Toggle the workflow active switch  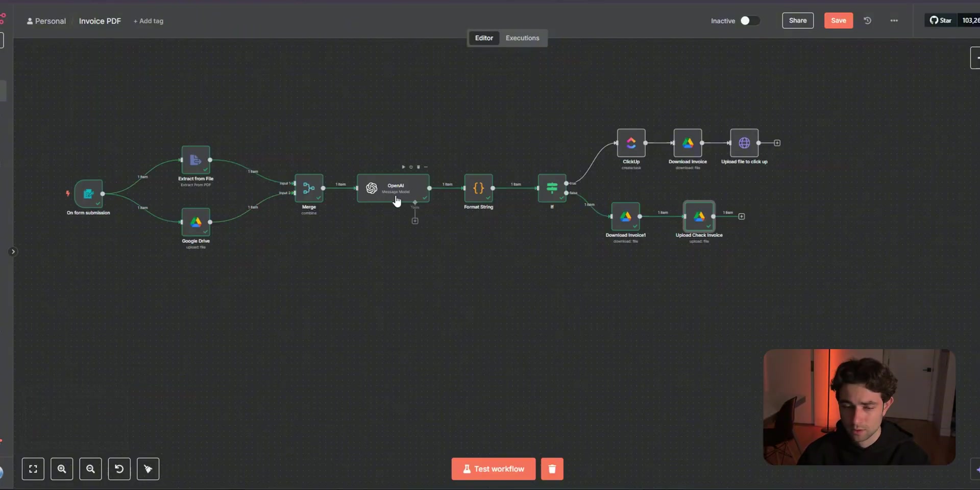point(750,20)
